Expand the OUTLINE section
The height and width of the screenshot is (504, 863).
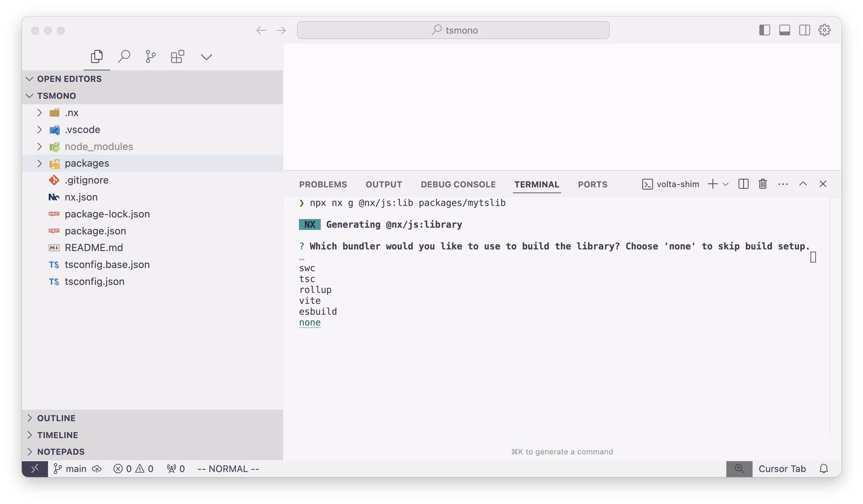coord(56,418)
